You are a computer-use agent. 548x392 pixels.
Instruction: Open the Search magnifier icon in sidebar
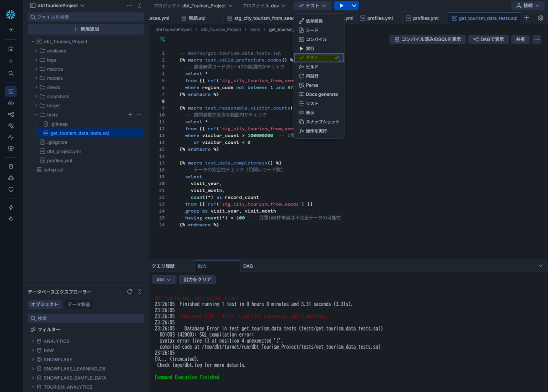coord(11,73)
